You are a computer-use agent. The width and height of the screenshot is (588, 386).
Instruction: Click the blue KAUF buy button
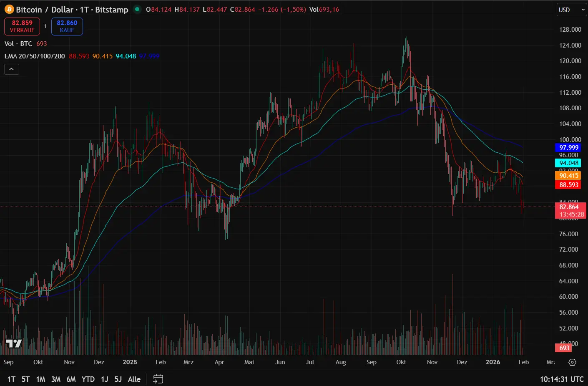pyautogui.click(x=67, y=26)
